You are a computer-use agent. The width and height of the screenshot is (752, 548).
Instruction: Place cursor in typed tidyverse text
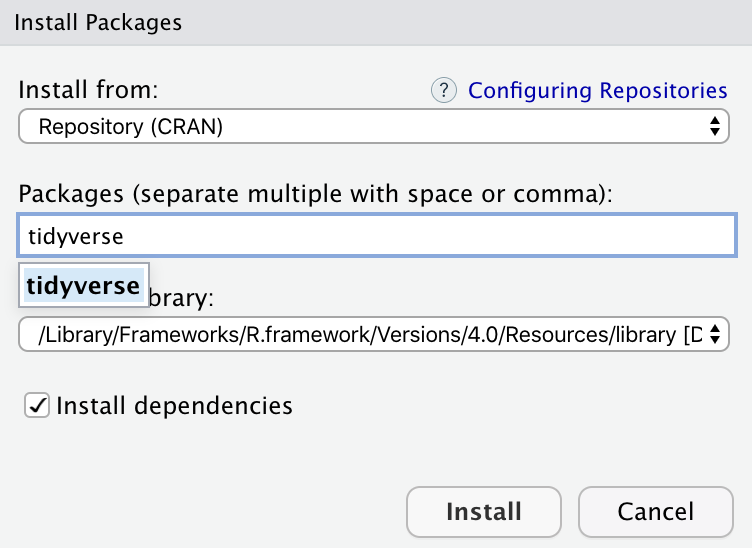pos(74,236)
